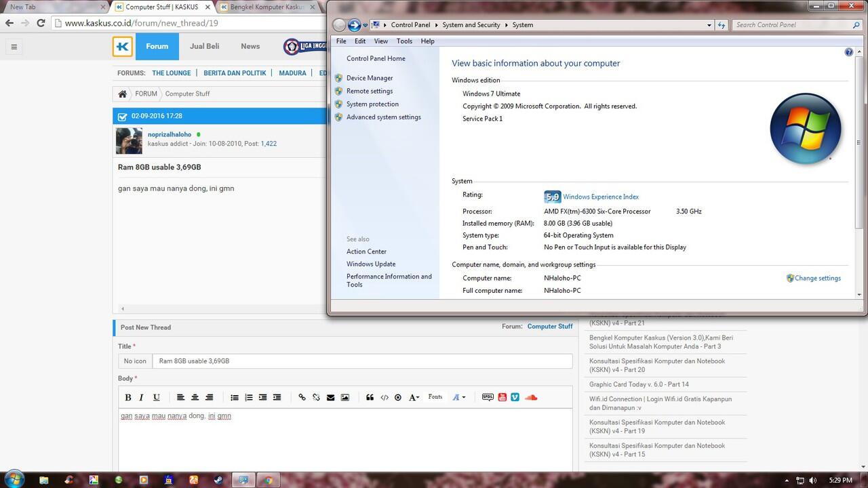Open the File menu in Control Panel

(x=341, y=41)
